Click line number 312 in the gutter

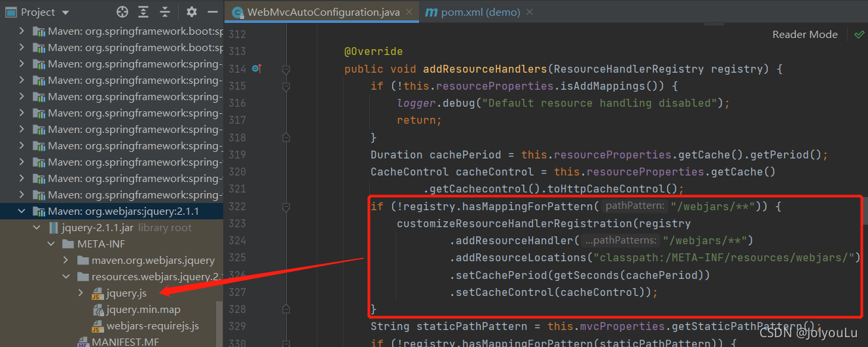click(x=237, y=35)
